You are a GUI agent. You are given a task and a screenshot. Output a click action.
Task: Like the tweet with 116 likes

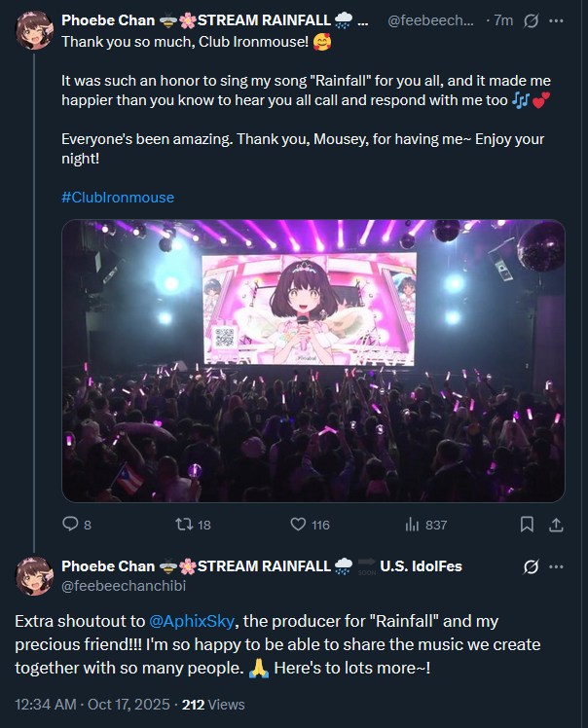point(299,525)
